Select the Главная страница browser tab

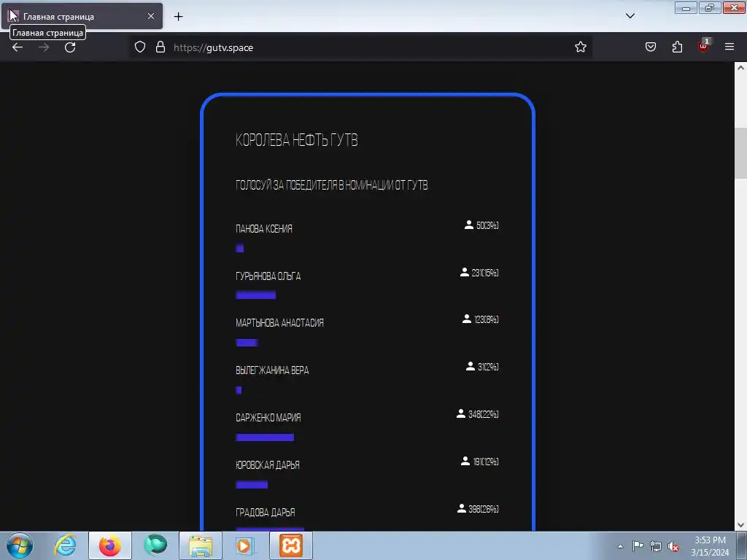tap(82, 16)
